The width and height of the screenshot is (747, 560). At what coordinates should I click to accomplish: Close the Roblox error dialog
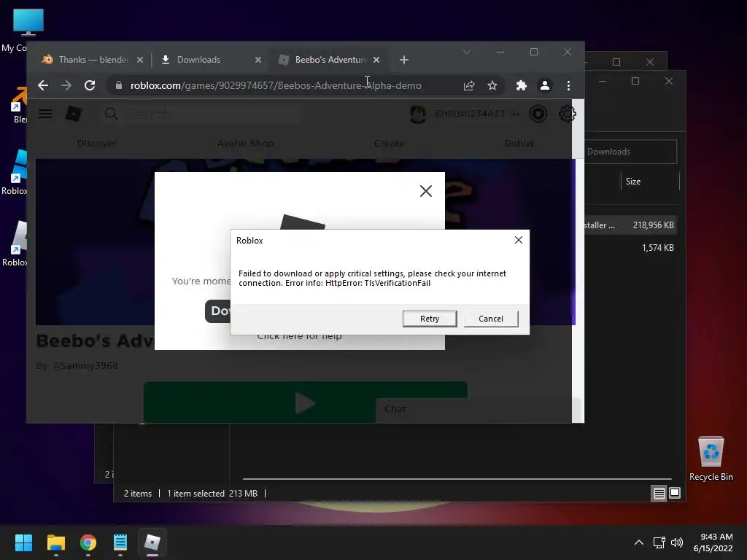click(519, 240)
